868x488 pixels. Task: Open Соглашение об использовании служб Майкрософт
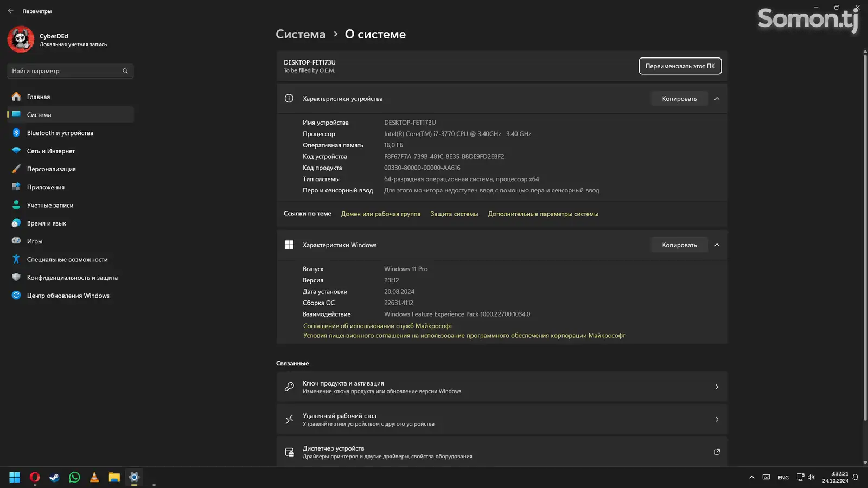click(x=378, y=326)
